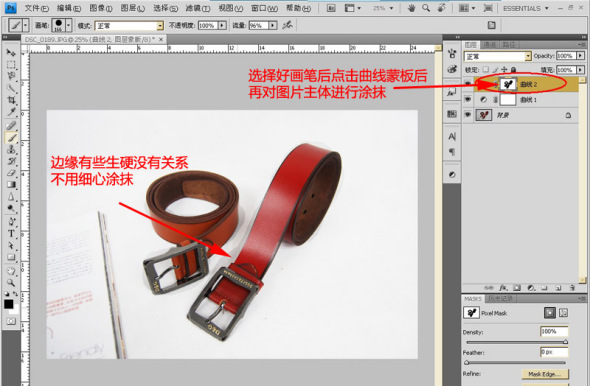
Task: Switch to history tab beside MASKS
Action: point(500,298)
